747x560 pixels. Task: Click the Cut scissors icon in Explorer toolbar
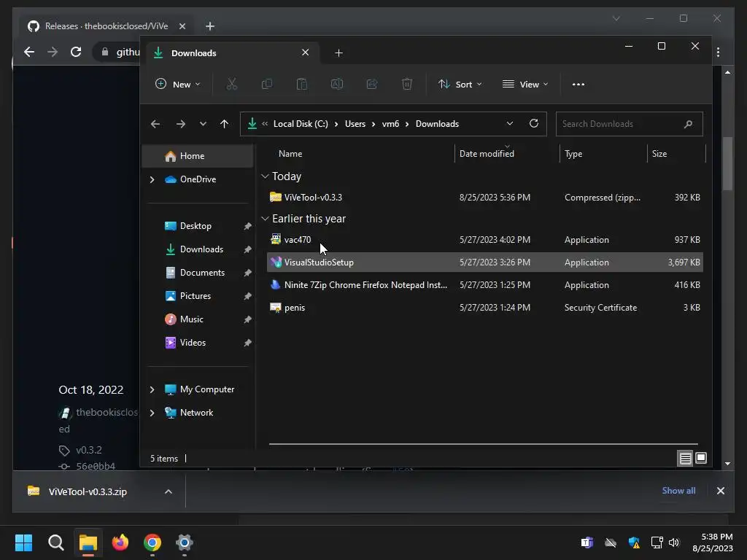pyautogui.click(x=231, y=85)
